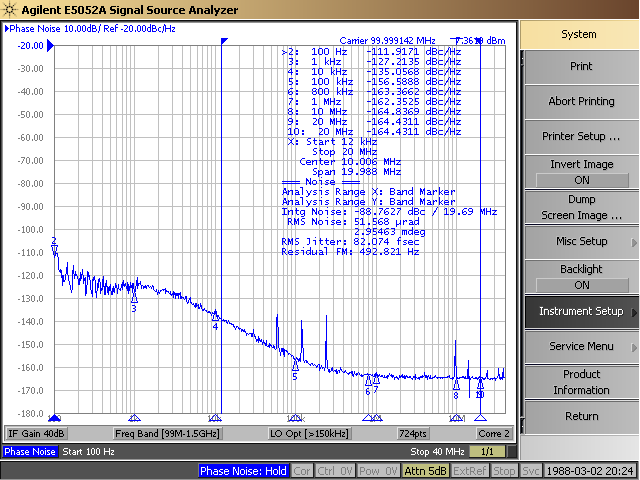The width and height of the screenshot is (640, 480).
Task: Click Intg Noise -88.7627 dBc readout
Action: (389, 212)
